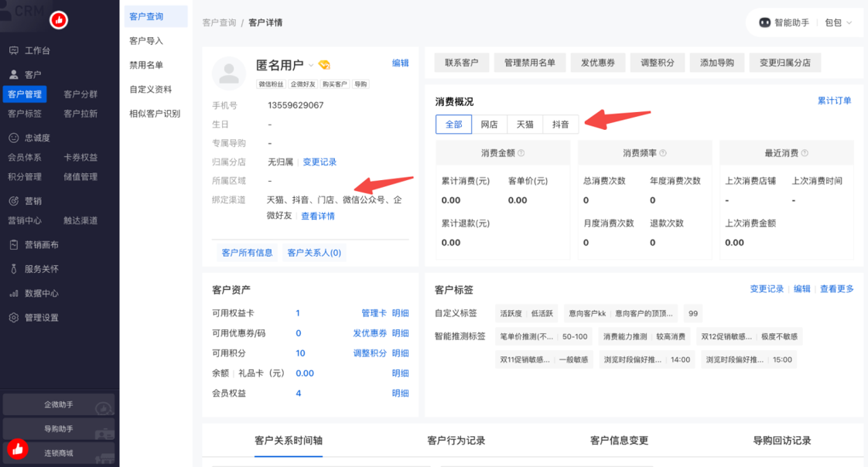
Task: Expand the chevron next to 匿名用户
Action: click(x=311, y=66)
